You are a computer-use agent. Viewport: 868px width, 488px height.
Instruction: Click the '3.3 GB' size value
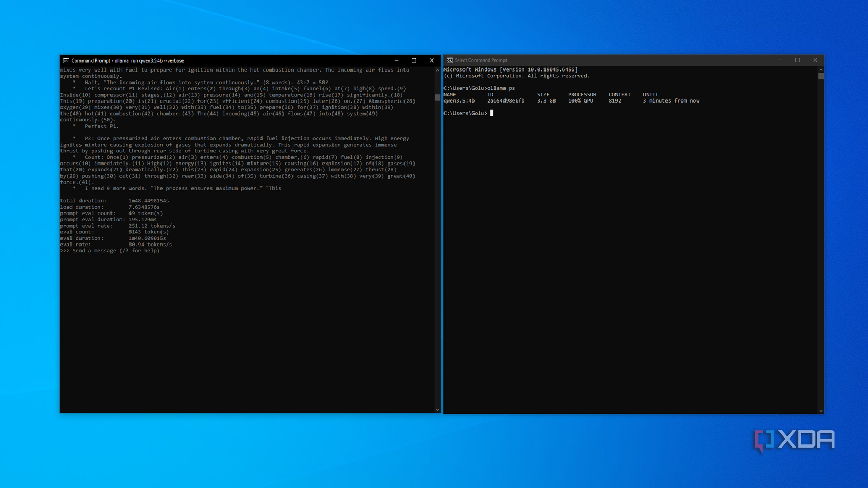click(547, 101)
